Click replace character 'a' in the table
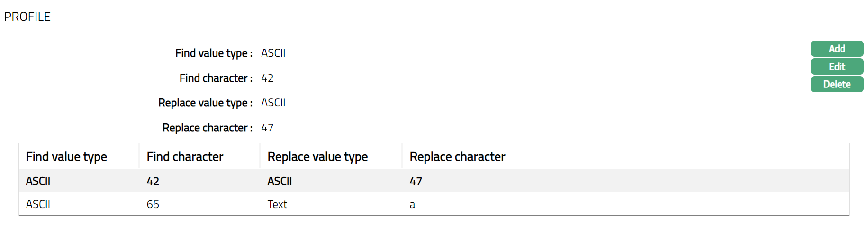The image size is (868, 226). 412,205
